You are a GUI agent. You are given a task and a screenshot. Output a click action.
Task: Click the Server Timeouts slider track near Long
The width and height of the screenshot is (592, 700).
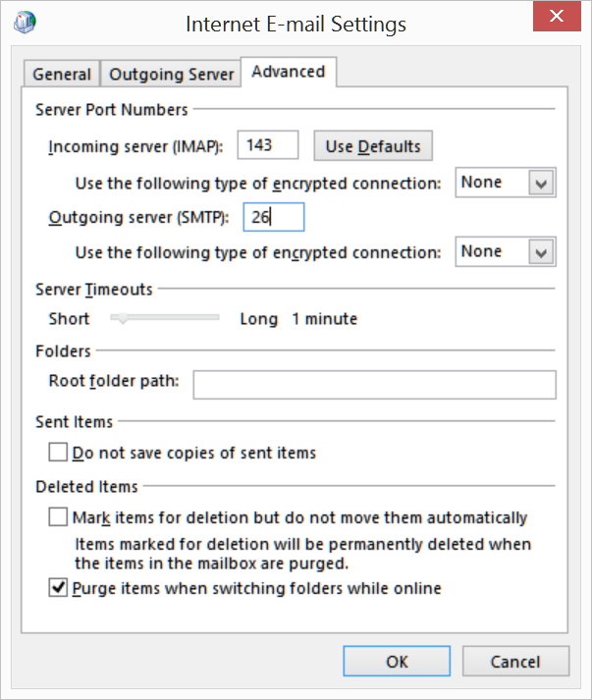point(211,318)
